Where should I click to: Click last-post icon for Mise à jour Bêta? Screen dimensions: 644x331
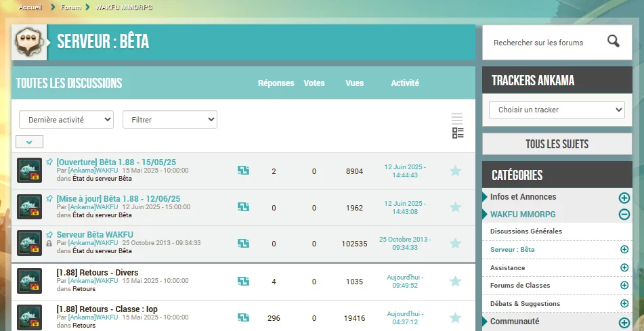click(x=243, y=207)
